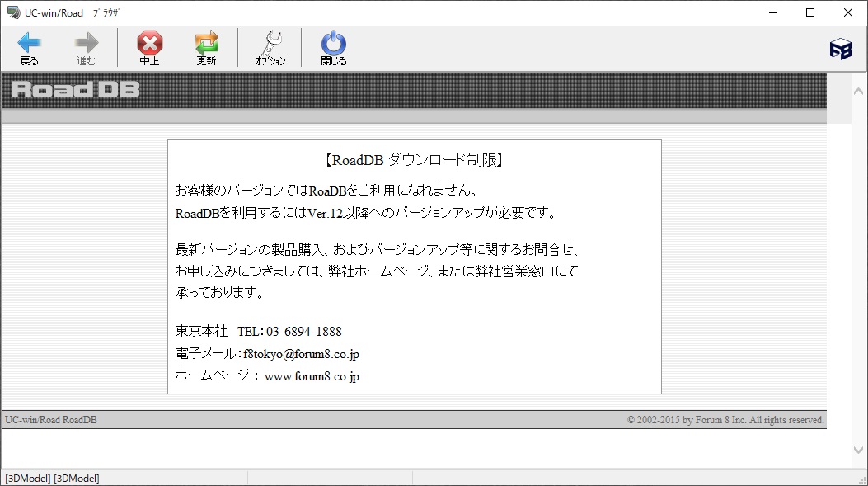The width and height of the screenshot is (868, 486).
Task: Click the お申し込みにつきましては line
Action: click(377, 271)
